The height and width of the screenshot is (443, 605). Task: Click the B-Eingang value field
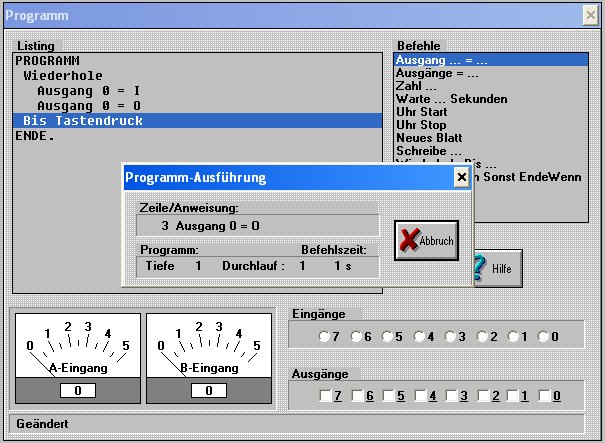[x=208, y=391]
